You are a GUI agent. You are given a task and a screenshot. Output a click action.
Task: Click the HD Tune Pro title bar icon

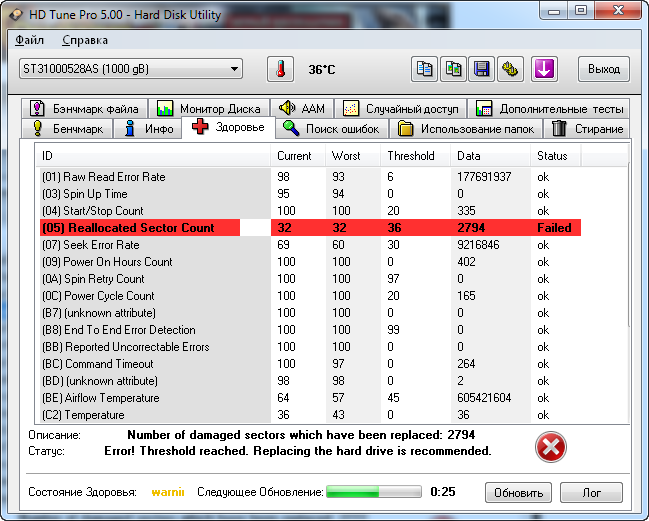[16, 15]
